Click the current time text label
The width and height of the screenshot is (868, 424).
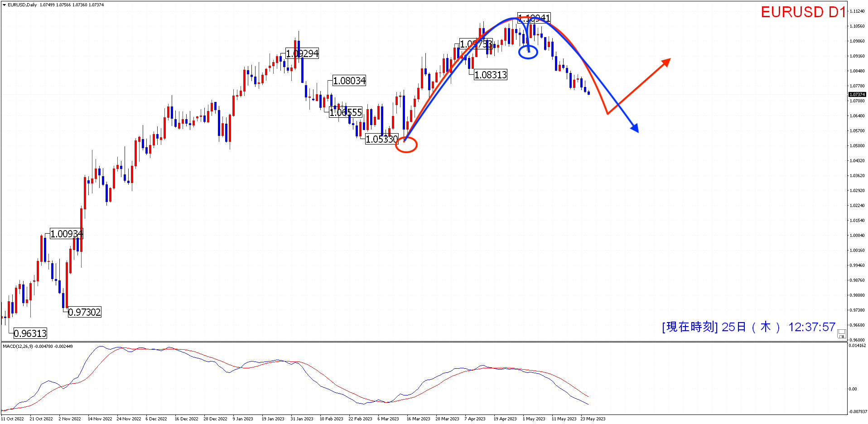pos(748,327)
